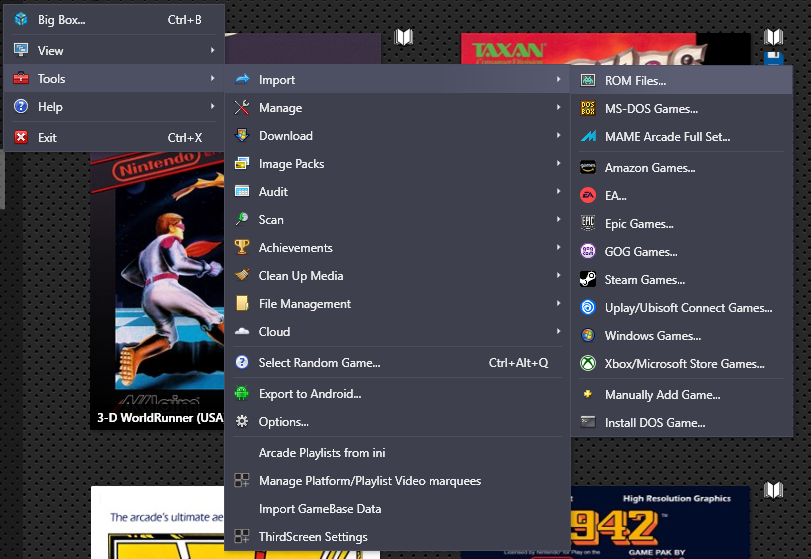Click the Image Packs icon

(242, 163)
